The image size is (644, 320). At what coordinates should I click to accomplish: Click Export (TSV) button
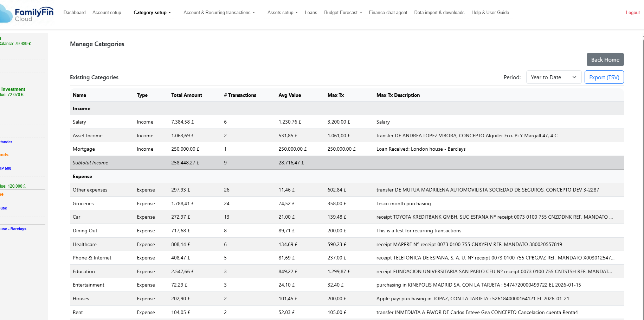pos(604,77)
